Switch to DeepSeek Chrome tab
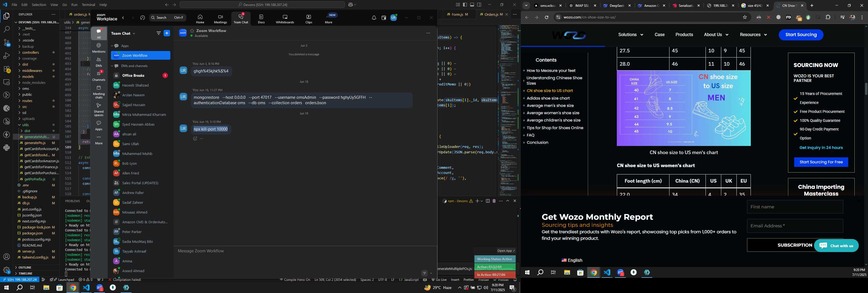868x293 pixels. [x=617, y=6]
